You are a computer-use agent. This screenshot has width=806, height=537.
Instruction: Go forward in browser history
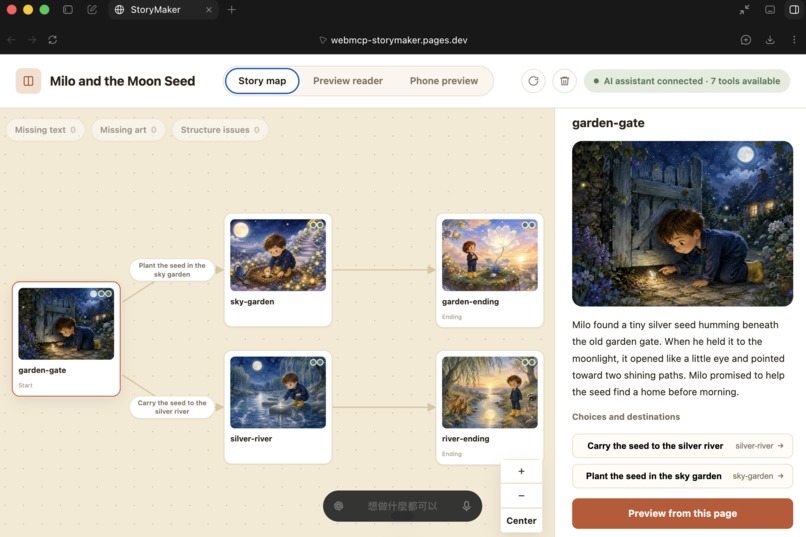coord(32,40)
